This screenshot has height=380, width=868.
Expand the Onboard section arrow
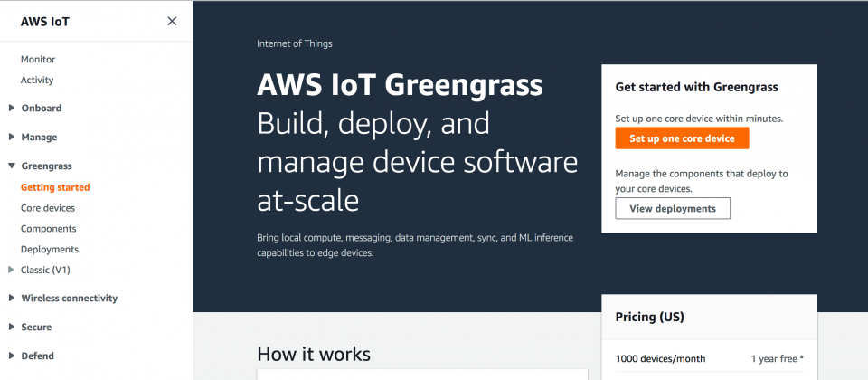(x=12, y=108)
